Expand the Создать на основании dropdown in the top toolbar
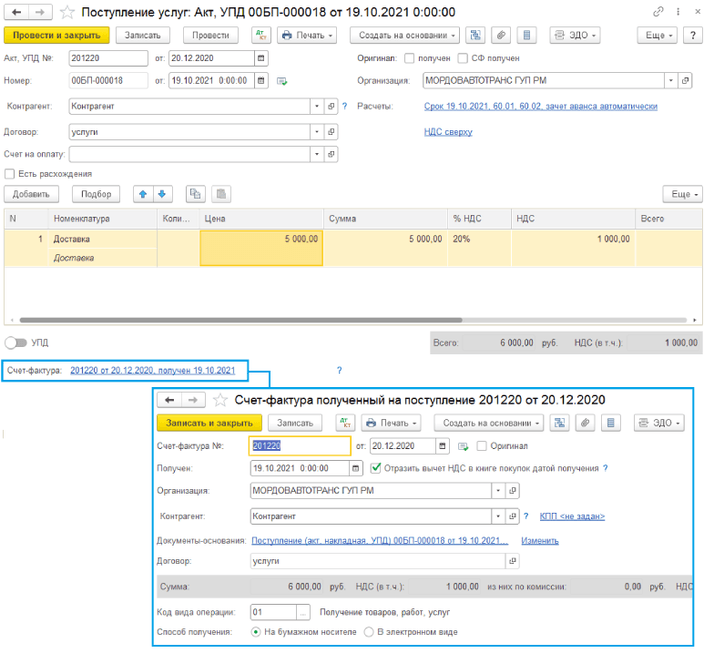This screenshot has width=714, height=654. 405,35
